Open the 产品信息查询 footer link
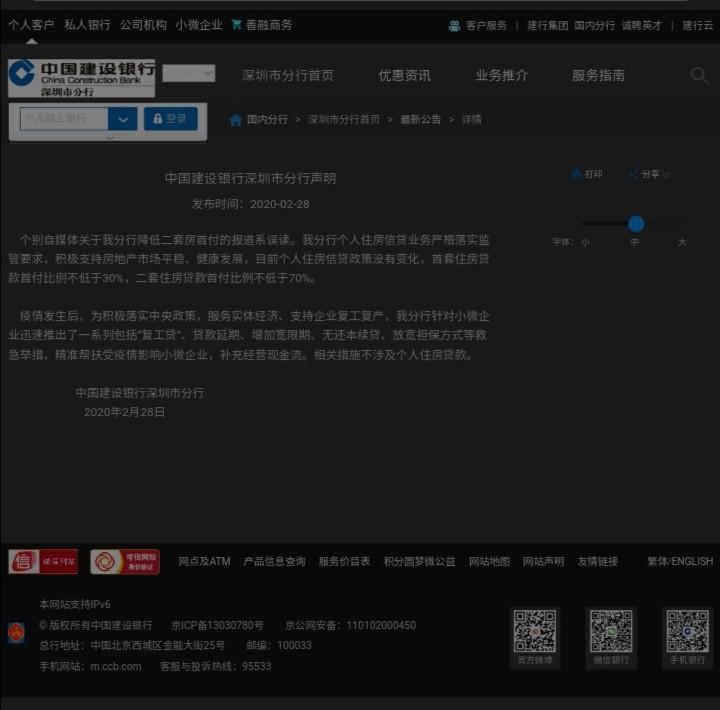720x710 pixels. [x=275, y=561]
